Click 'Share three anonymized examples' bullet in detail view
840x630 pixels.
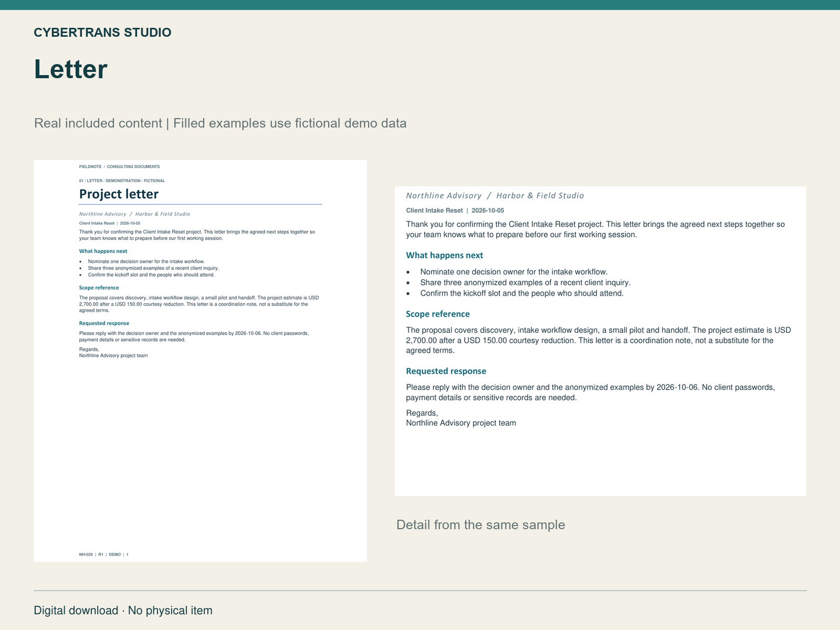point(526,282)
